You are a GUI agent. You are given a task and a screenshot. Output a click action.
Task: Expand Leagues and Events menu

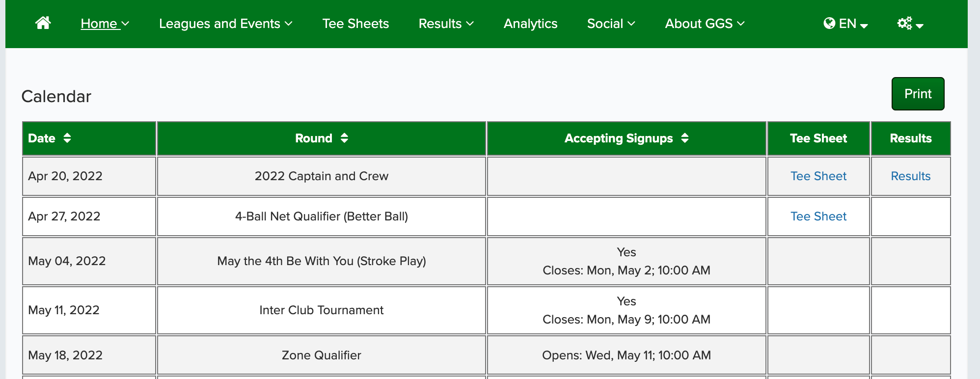[x=225, y=24]
